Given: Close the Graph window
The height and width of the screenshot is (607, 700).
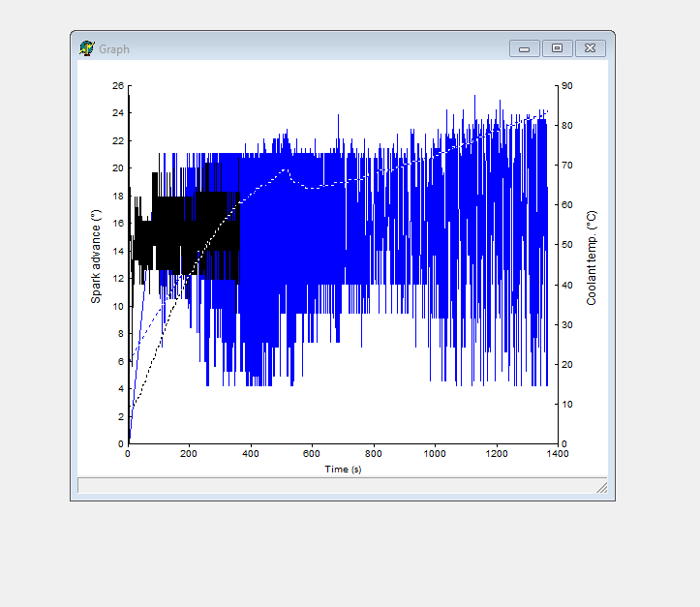Looking at the screenshot, I should pos(591,48).
